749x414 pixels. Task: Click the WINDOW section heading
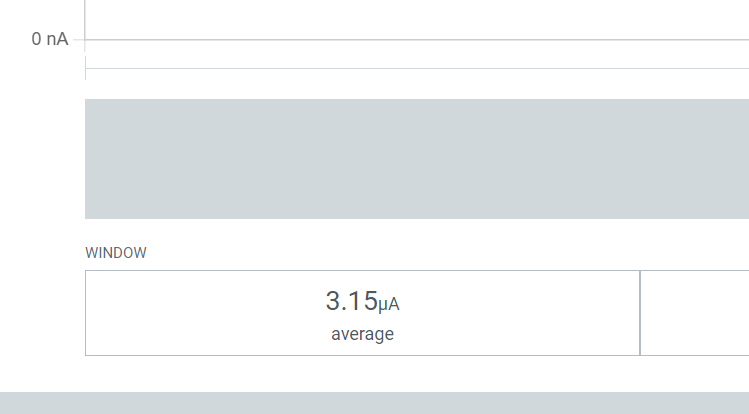(x=116, y=253)
